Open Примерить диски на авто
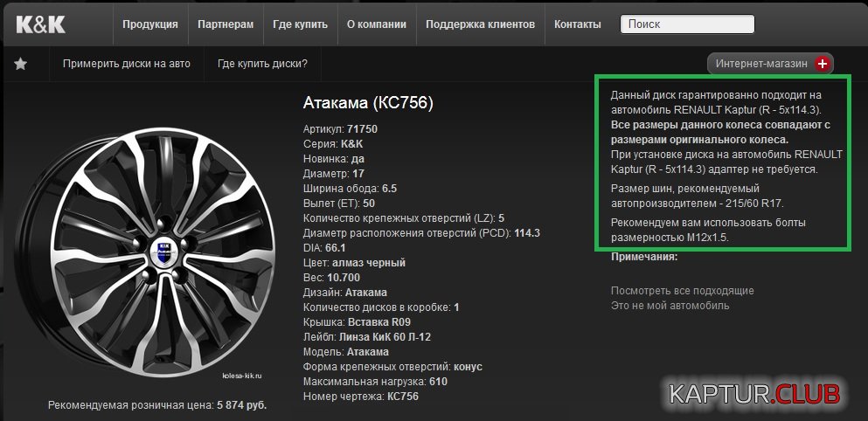 [x=126, y=64]
